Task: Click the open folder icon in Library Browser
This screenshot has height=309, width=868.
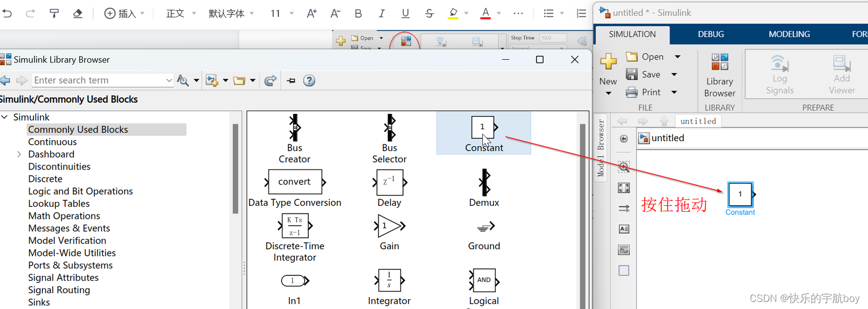Action: [239, 80]
